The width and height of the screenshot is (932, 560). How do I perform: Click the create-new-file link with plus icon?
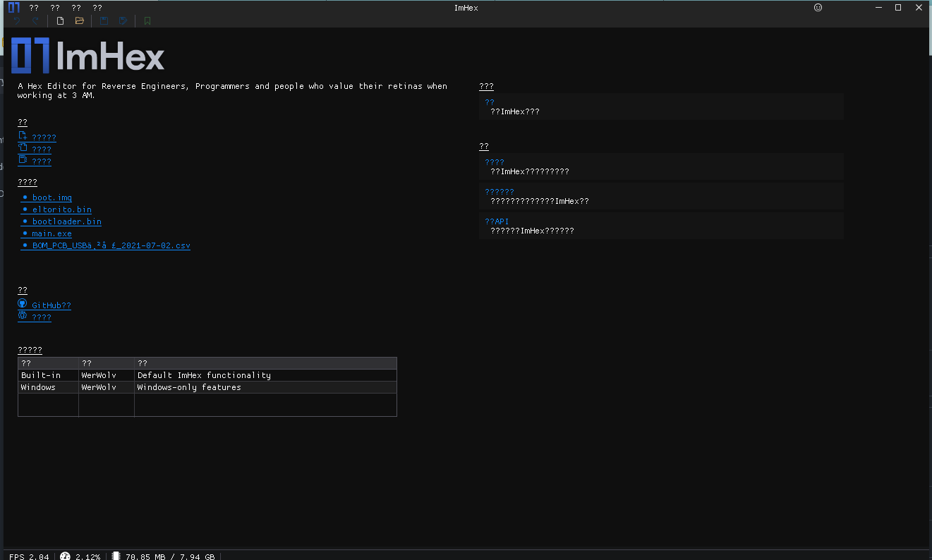(x=39, y=137)
